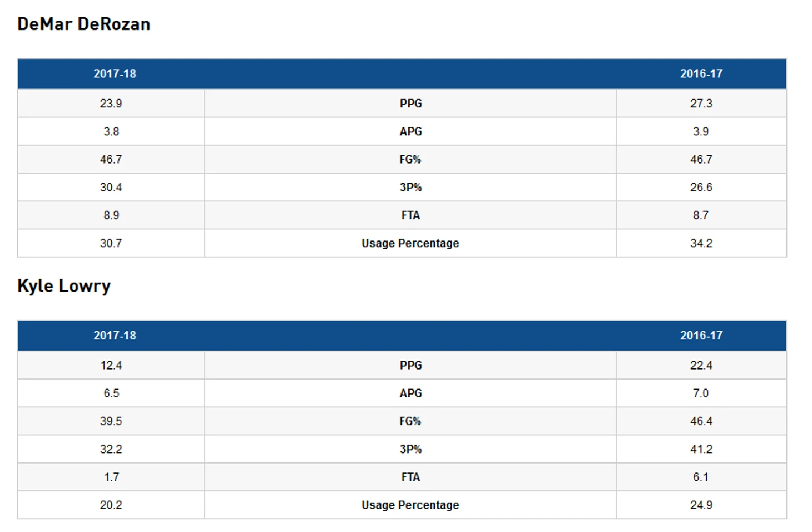The height and width of the screenshot is (532, 812).
Task: Select 2016-17 header in DeRozan table
Action: [x=701, y=73]
